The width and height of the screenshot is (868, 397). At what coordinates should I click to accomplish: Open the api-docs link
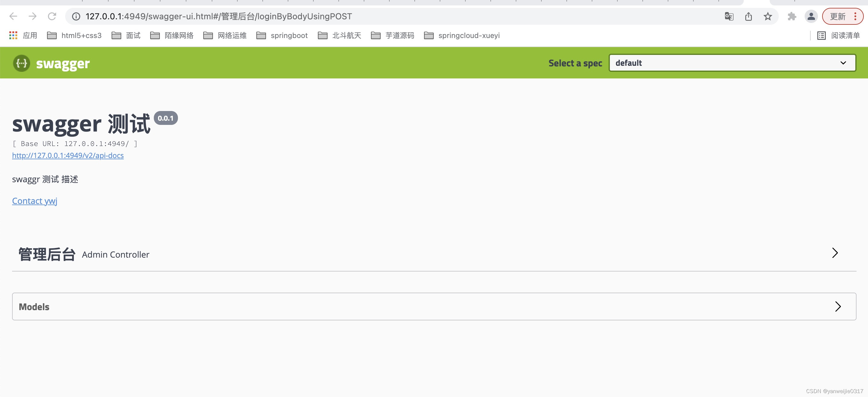(68, 155)
